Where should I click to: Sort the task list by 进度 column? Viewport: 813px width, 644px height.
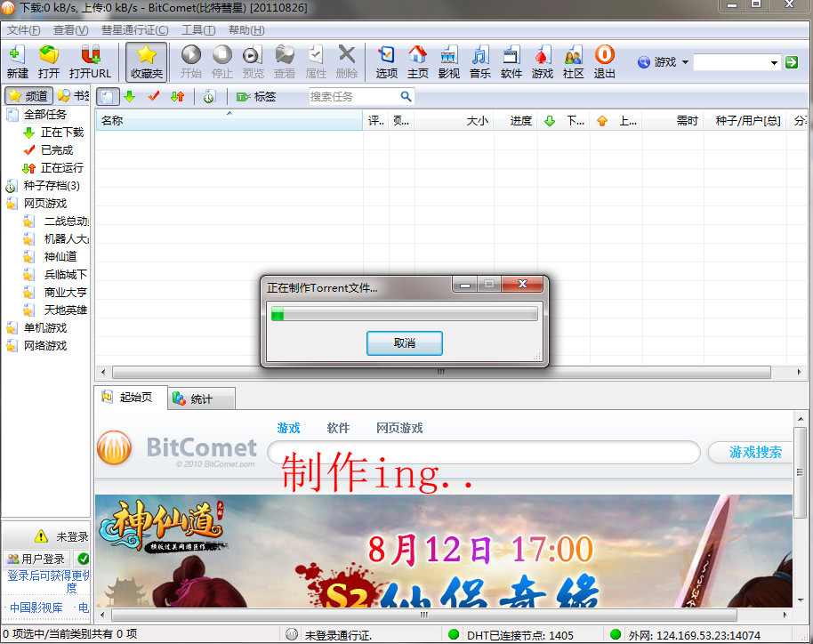516,120
